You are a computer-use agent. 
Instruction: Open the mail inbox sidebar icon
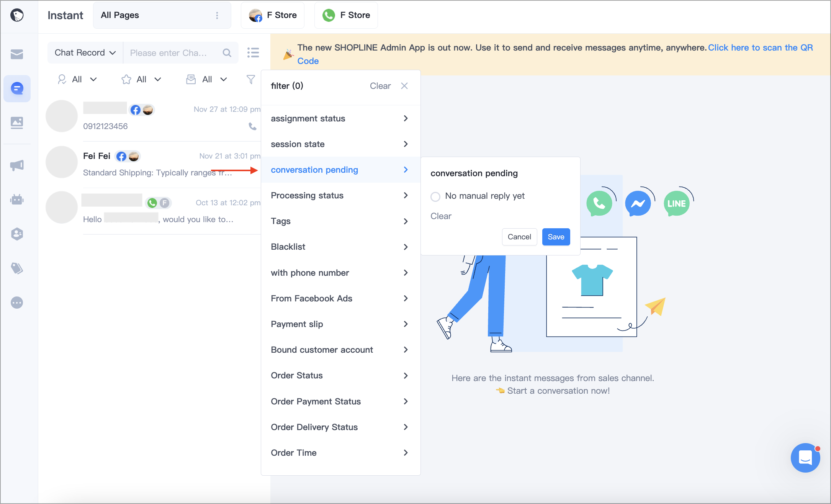coord(17,54)
